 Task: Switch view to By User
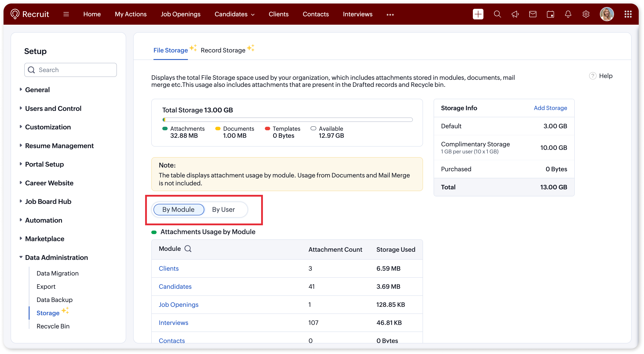(223, 209)
